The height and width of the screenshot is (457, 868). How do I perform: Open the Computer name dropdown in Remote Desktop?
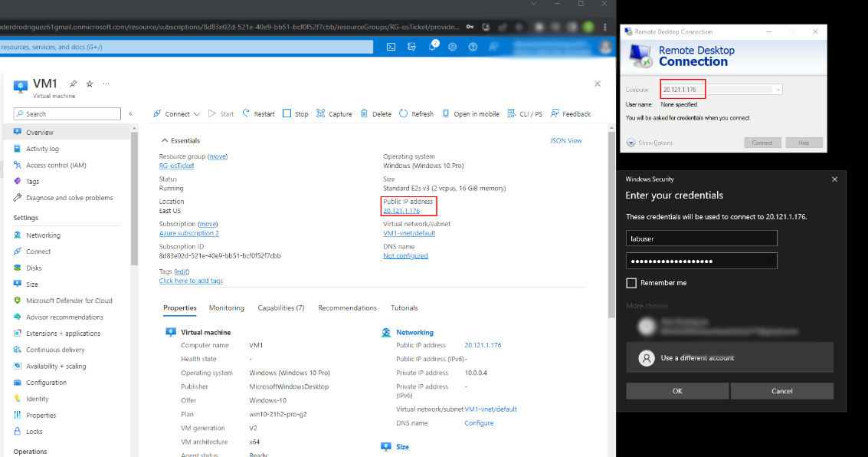776,89
